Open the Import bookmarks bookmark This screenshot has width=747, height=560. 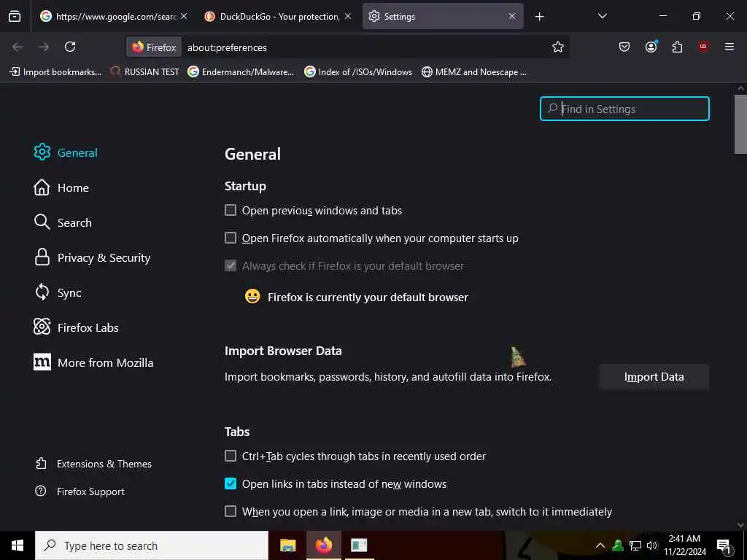coord(55,72)
